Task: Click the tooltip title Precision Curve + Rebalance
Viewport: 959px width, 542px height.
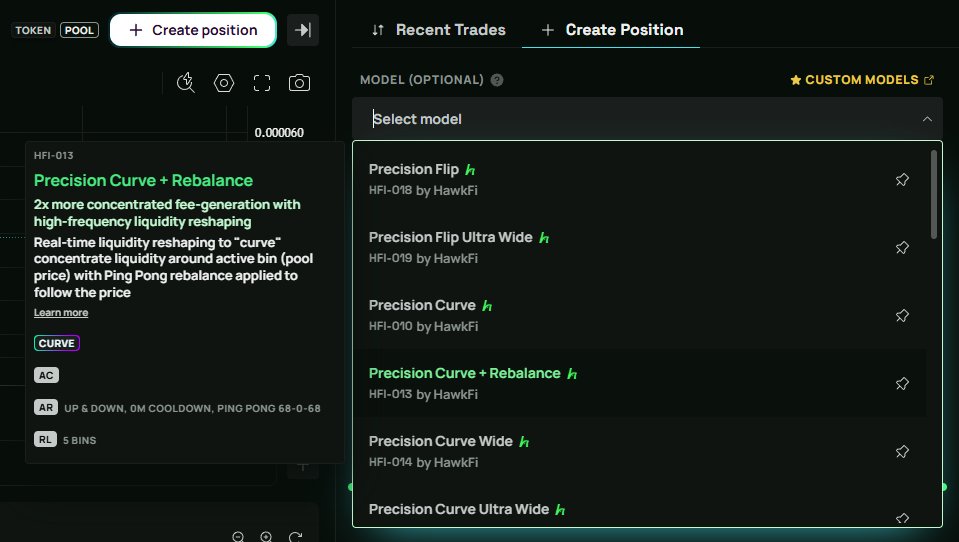Action: [143, 180]
